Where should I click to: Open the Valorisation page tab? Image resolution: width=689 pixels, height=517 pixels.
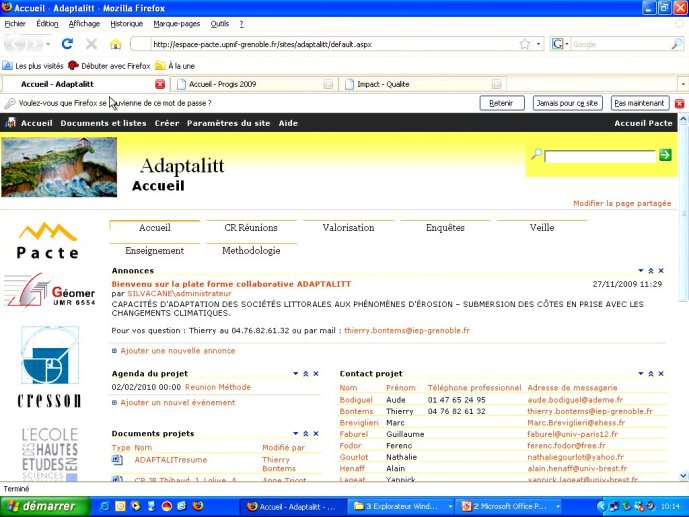[x=348, y=228]
